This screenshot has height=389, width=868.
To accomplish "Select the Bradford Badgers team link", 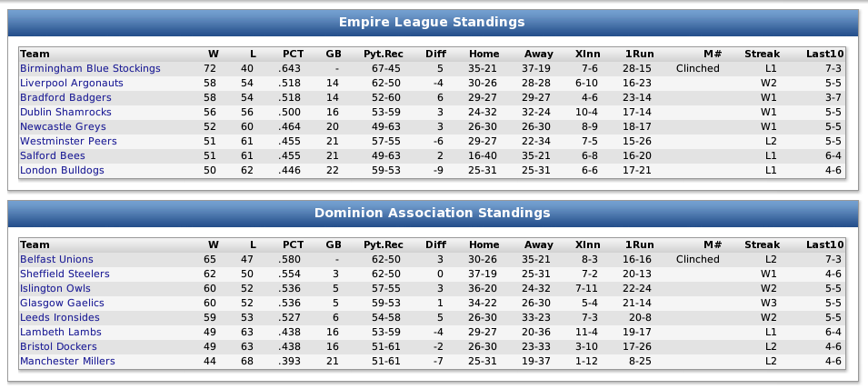I will tap(65, 97).
